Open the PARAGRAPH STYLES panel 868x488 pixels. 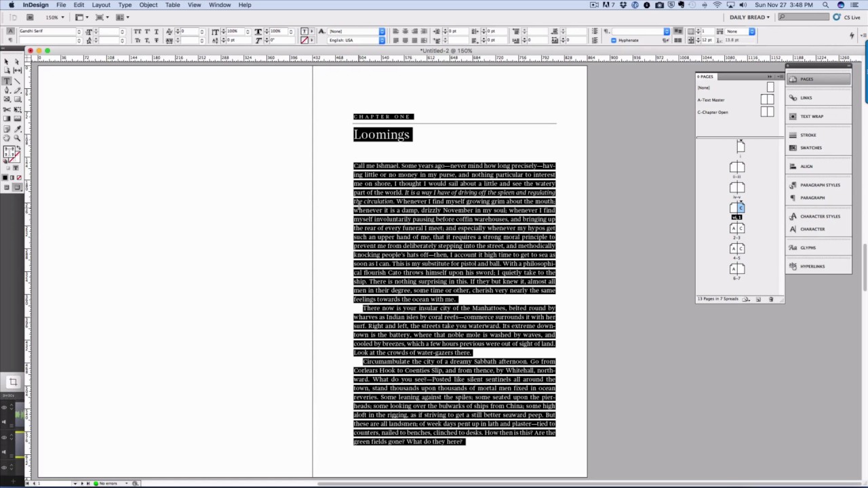pos(819,185)
